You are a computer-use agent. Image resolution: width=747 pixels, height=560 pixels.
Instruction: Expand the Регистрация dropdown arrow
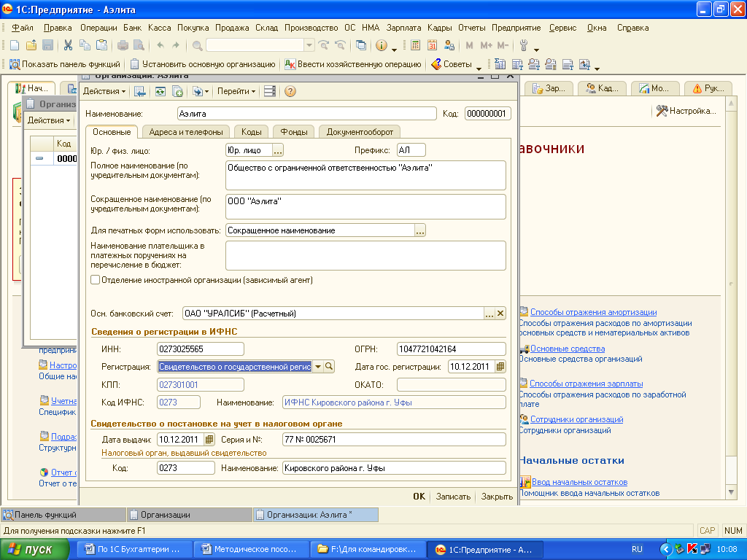(318, 366)
